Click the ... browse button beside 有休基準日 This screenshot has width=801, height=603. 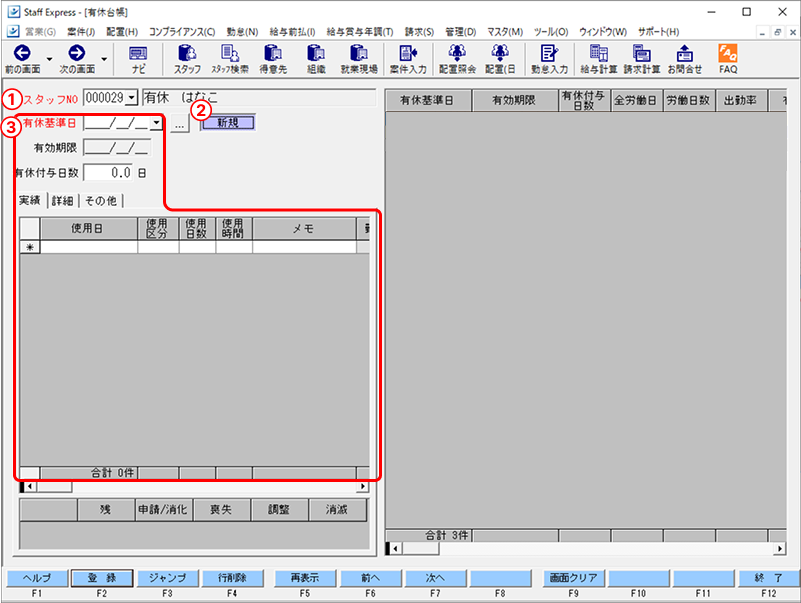[x=179, y=123]
